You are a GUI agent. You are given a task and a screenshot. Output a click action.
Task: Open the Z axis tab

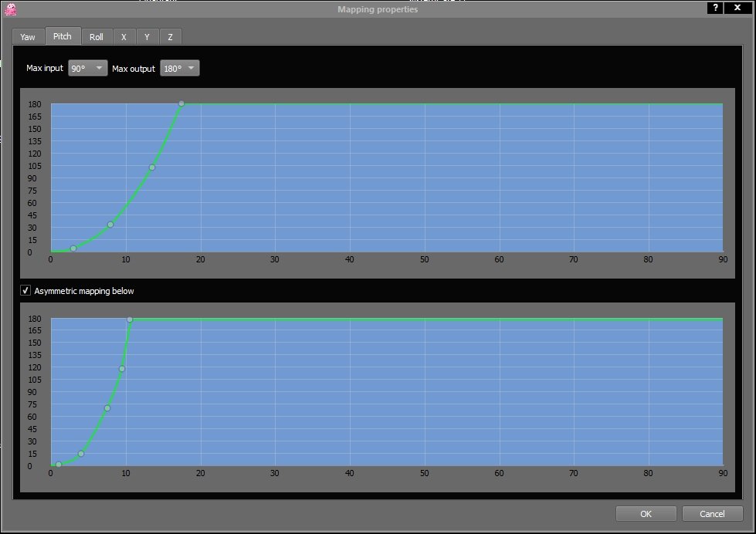170,37
